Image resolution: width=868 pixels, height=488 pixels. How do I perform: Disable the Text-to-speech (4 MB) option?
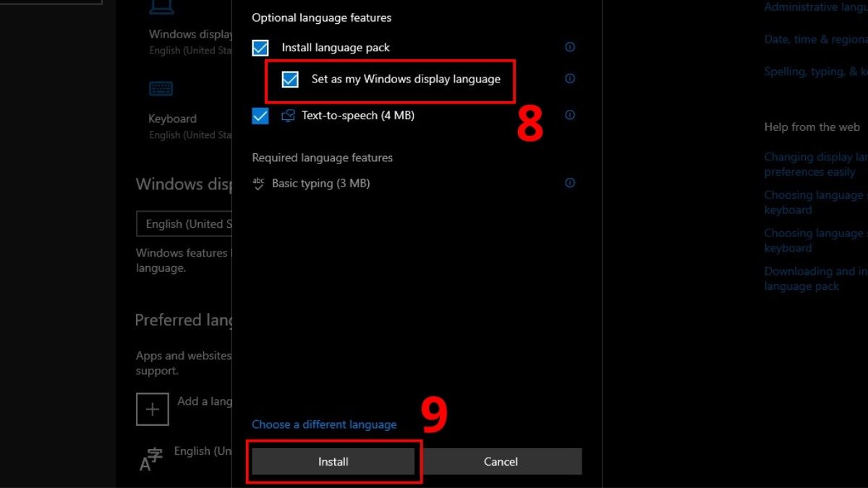pos(260,115)
